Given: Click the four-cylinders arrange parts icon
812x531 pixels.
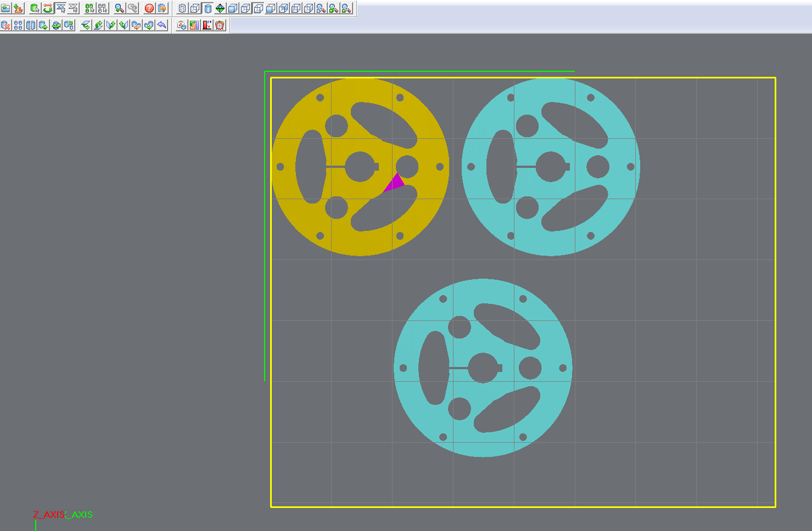Looking at the screenshot, I should (x=18, y=25).
